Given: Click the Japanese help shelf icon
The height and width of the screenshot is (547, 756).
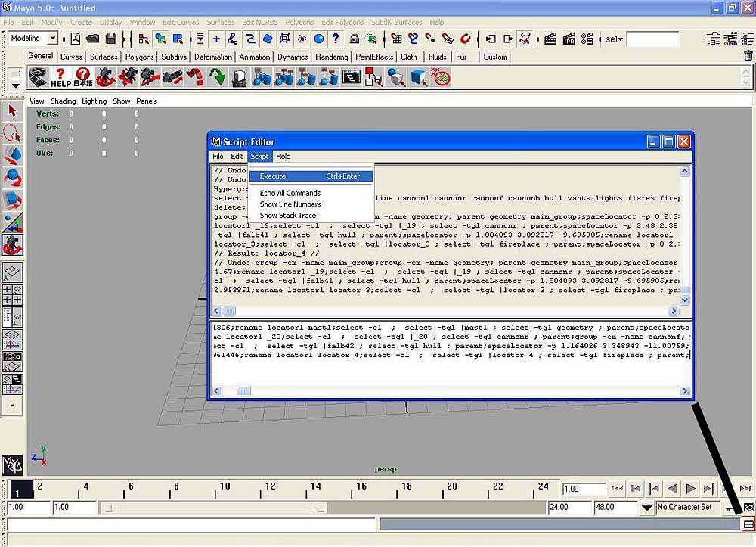Looking at the screenshot, I should pos(83,78).
